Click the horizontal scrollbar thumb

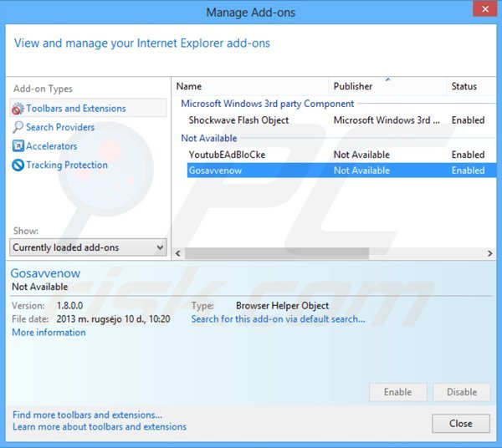click(x=277, y=253)
